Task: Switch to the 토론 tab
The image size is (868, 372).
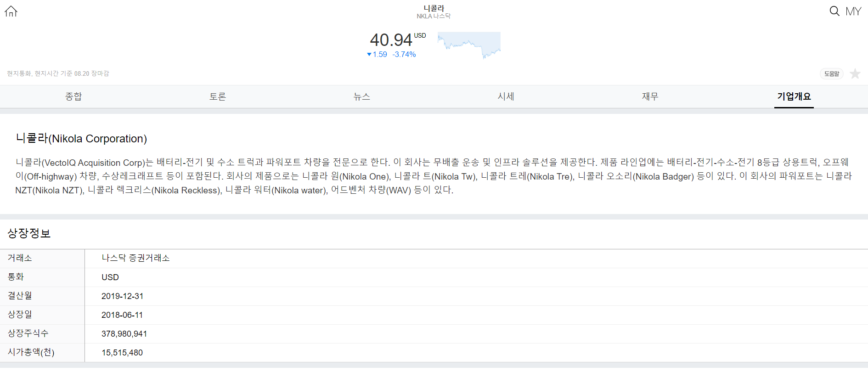Action: (x=218, y=96)
